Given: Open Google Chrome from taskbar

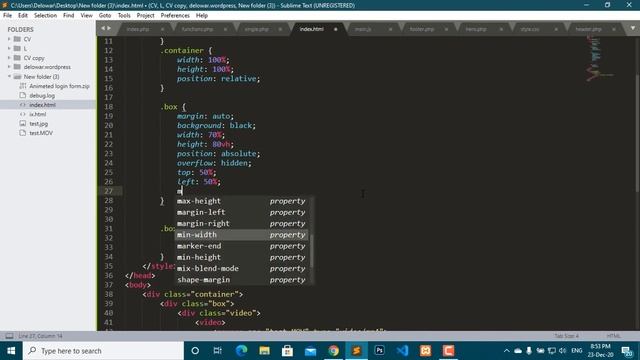Looking at the screenshot, I should pos(333,351).
